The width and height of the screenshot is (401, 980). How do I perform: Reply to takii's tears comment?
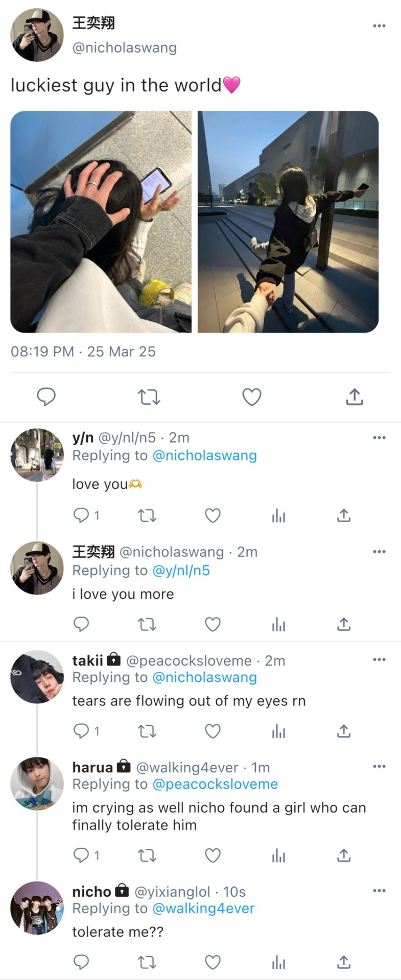[81, 731]
